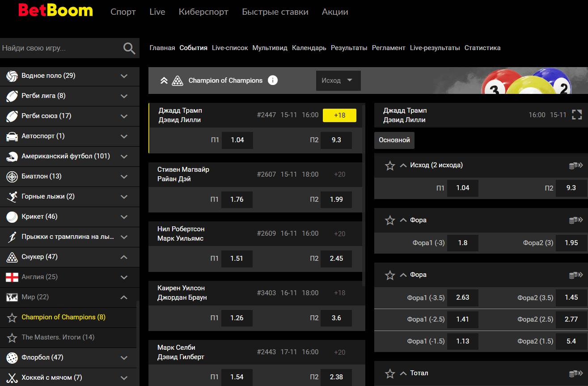The image size is (588, 386).
Task: Select the Основной market tab
Action: (x=394, y=140)
